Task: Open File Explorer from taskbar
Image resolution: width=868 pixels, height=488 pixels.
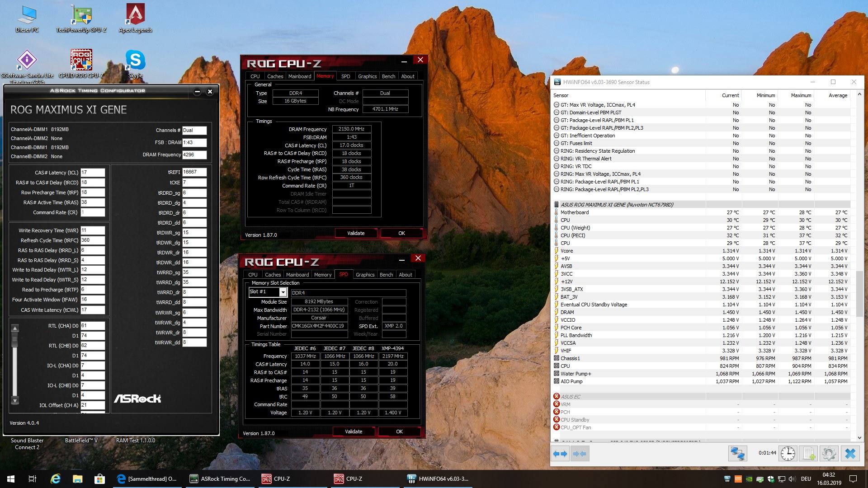Action: click(77, 479)
